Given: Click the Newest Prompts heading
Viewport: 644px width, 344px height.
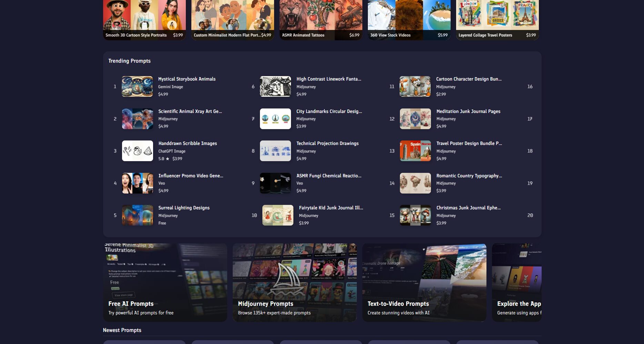Looking at the screenshot, I should tap(122, 330).
